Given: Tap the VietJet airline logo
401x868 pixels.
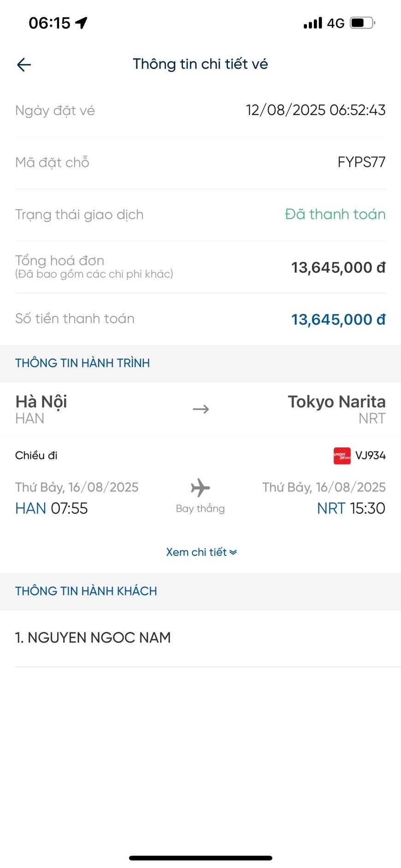Looking at the screenshot, I should point(342,456).
